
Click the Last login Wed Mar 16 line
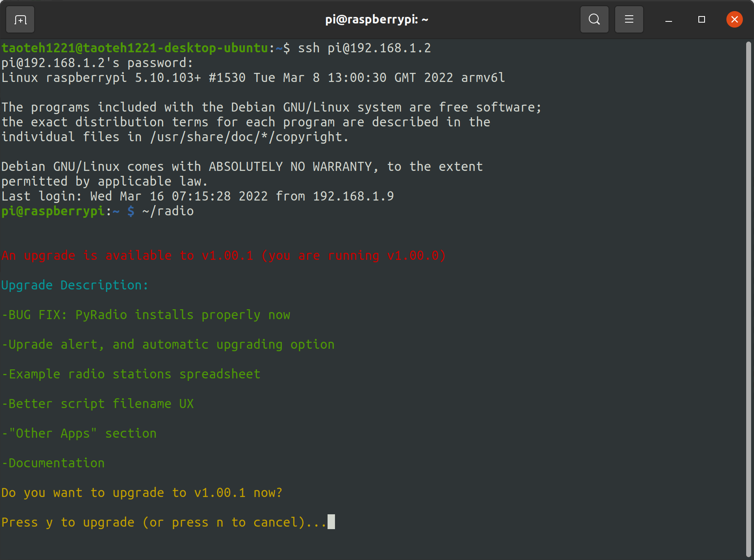tap(198, 196)
